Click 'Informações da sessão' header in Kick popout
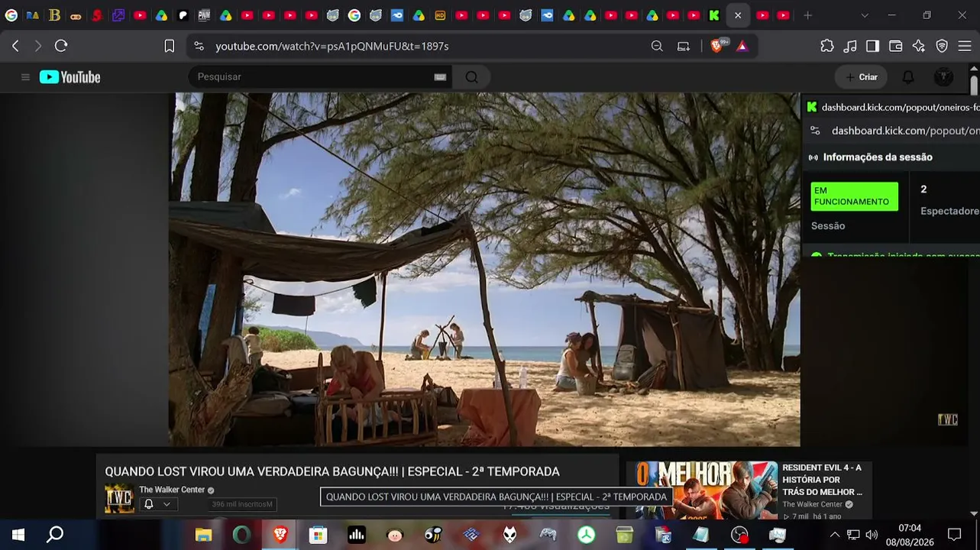Viewport: 980px width, 550px height. coord(878,157)
